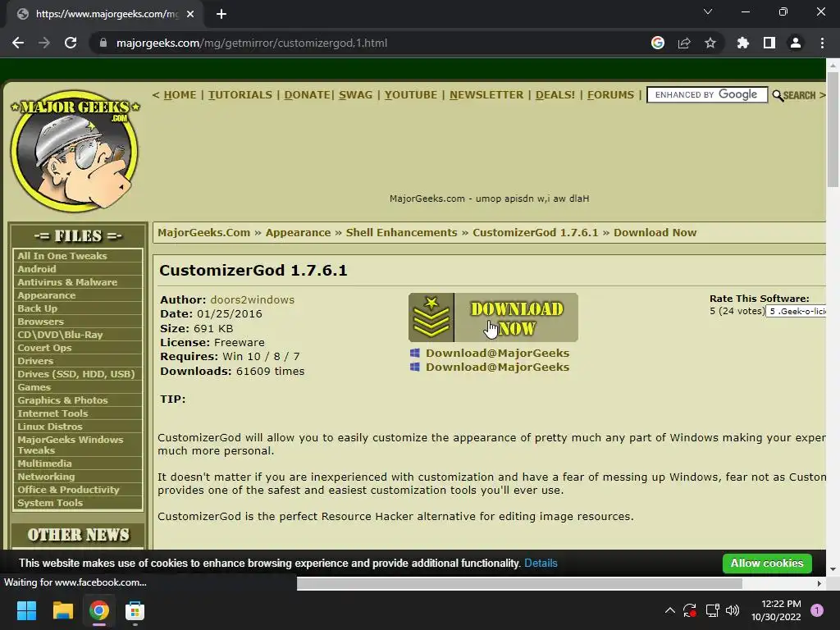The width and height of the screenshot is (840, 630).
Task: Click the DOWNLOAD NOW button
Action: pos(493,317)
